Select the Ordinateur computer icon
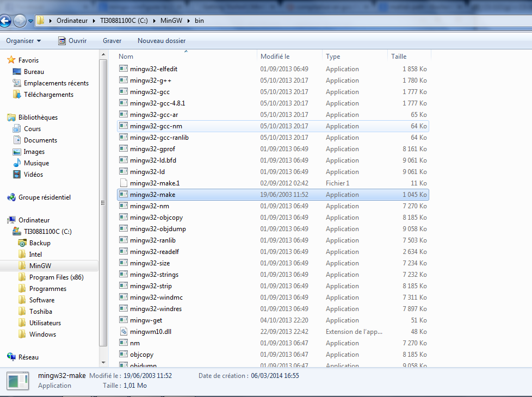Viewport: 532px width, 397px height. 11,220
